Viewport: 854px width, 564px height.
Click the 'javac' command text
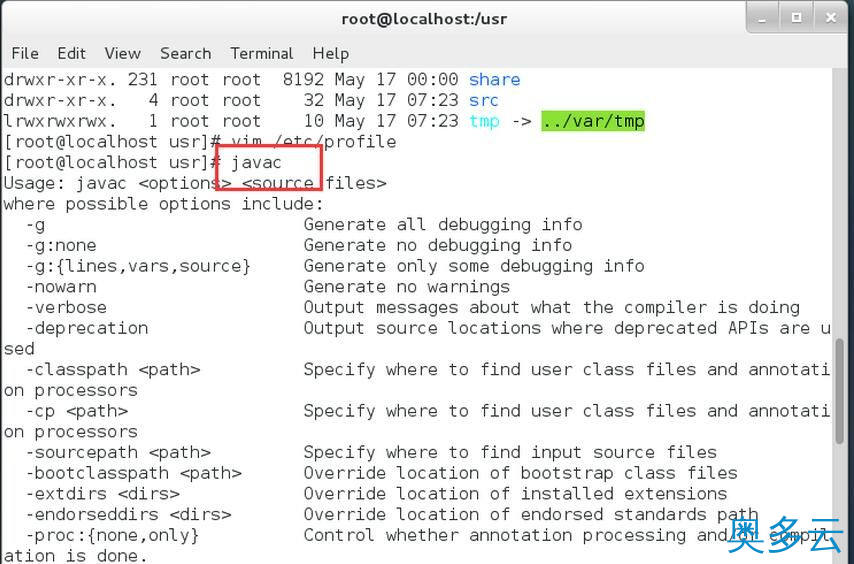(256, 162)
